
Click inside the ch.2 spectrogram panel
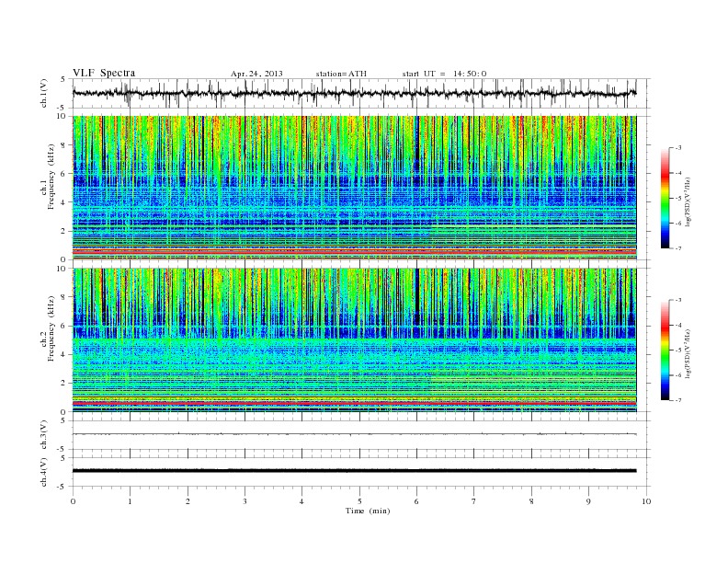click(x=355, y=340)
